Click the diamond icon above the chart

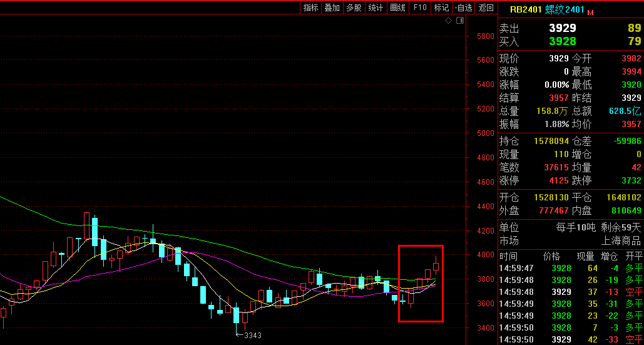click(x=448, y=21)
